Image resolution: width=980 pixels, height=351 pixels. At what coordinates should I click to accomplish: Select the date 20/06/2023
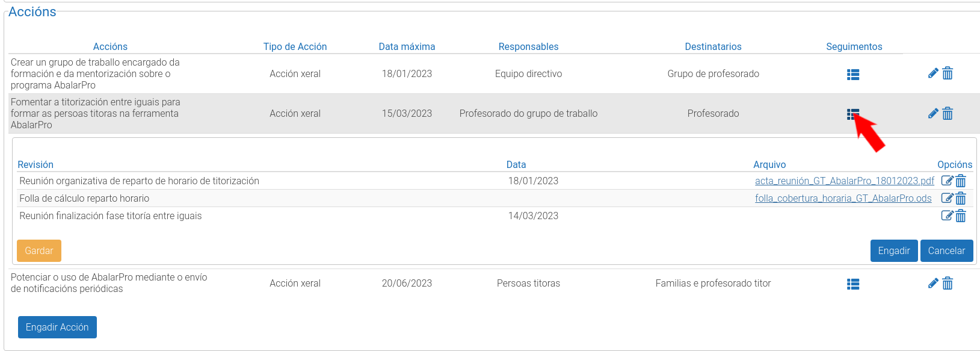[x=407, y=283]
